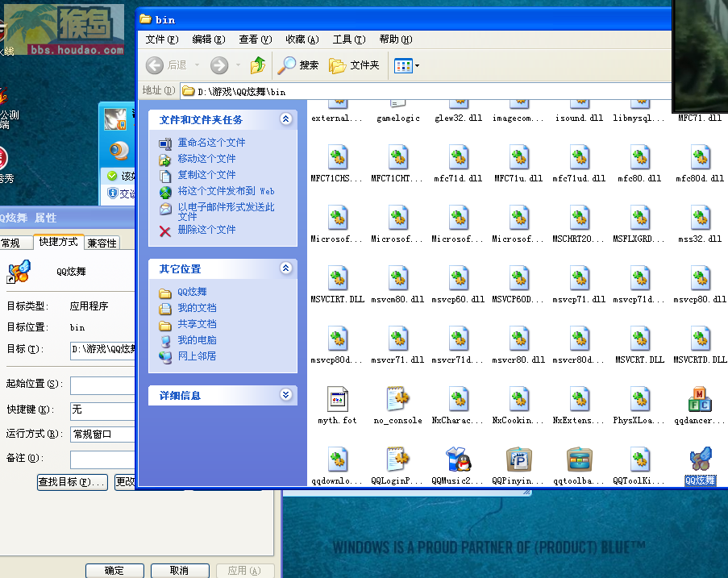This screenshot has height=578, width=728.
Task: Open 我的文档 in other places
Action: coord(197,308)
